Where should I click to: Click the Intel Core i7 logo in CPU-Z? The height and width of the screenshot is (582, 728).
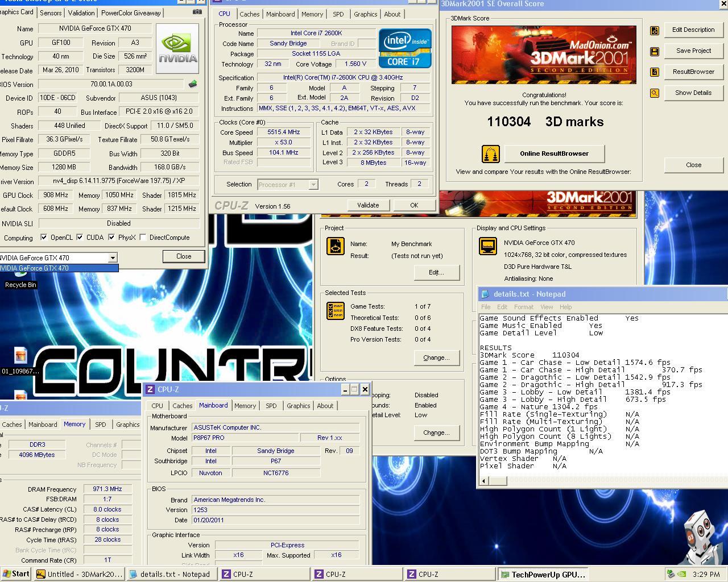click(405, 48)
